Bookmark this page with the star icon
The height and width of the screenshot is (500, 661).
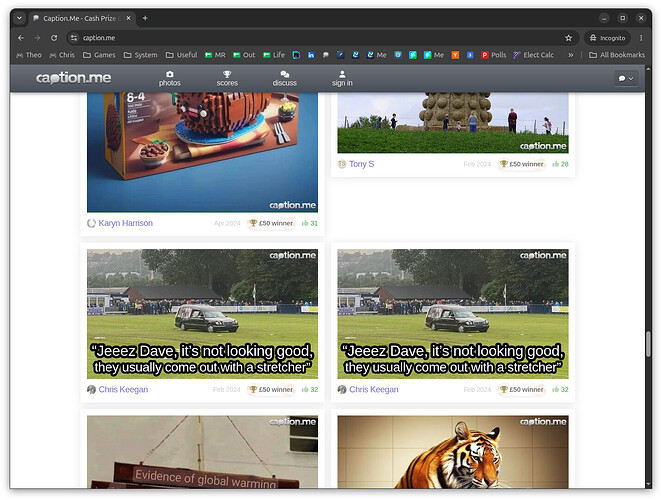coord(568,38)
